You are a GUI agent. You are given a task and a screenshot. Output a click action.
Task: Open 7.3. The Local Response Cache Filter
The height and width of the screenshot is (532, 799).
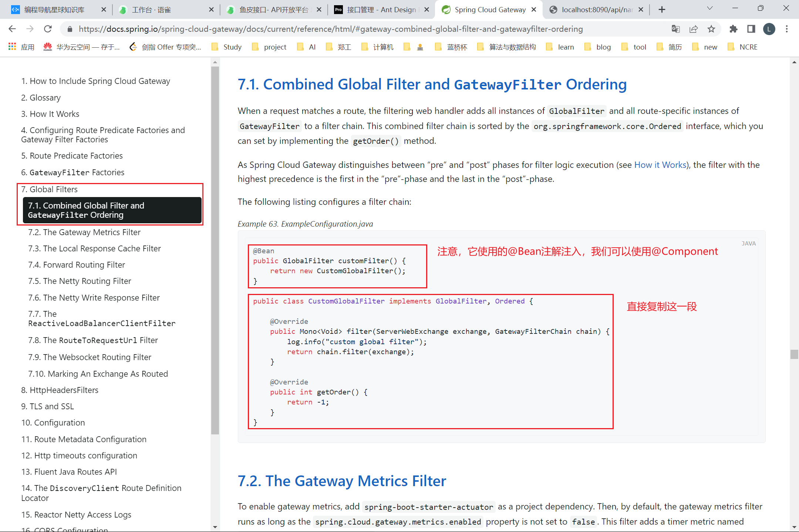(x=95, y=248)
